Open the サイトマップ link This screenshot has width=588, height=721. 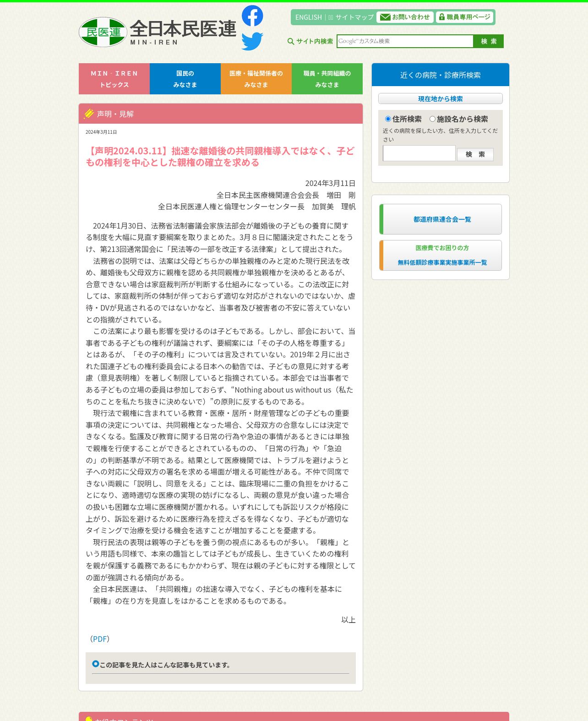pos(354,17)
